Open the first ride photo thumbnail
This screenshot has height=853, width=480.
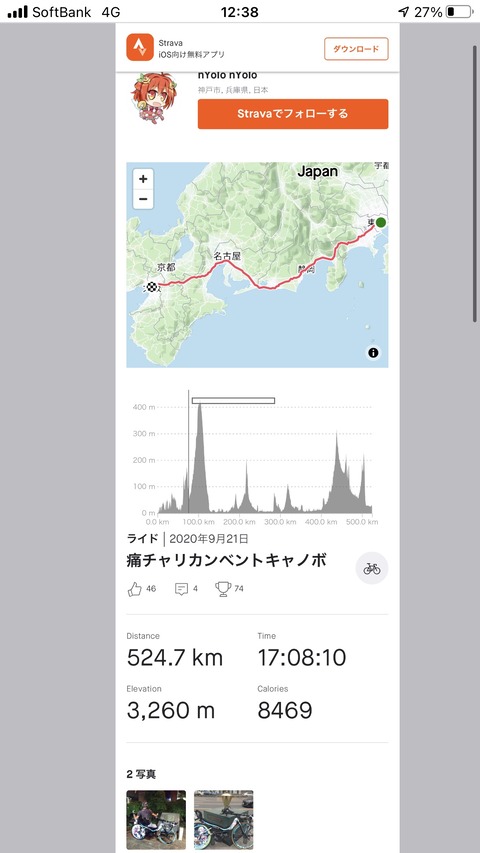coord(156,820)
